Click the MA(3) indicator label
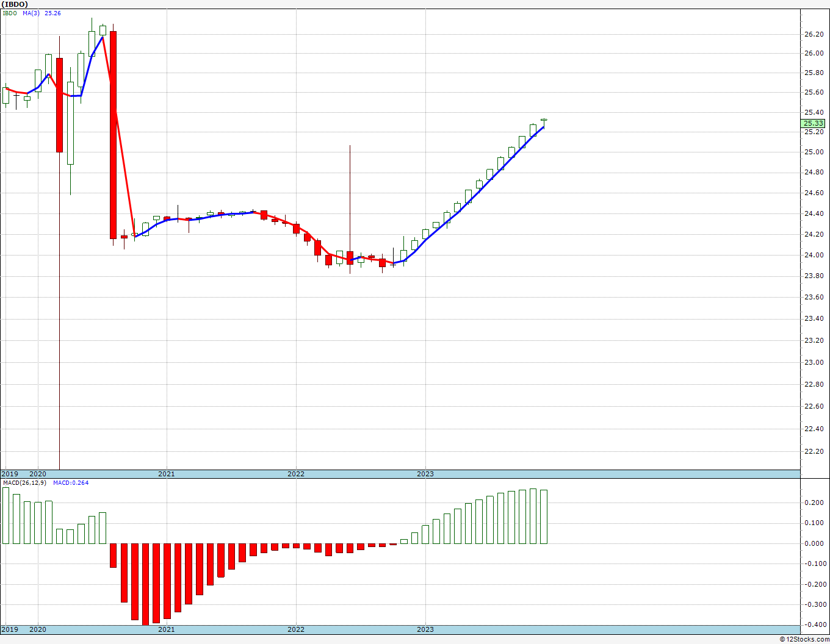The width and height of the screenshot is (830, 644). pos(32,13)
